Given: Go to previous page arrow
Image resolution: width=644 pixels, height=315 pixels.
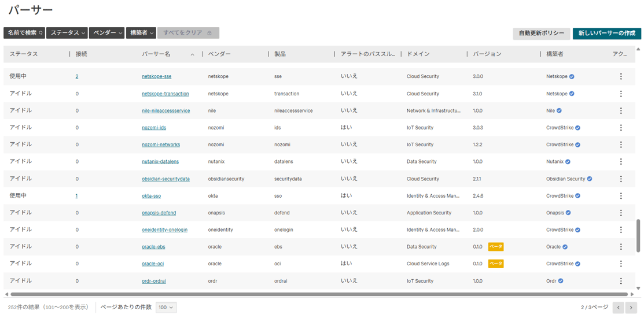Looking at the screenshot, I should coord(618,307).
